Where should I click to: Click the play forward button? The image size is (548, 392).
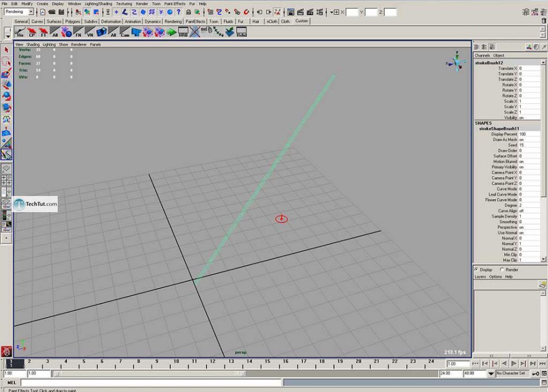[x=514, y=364]
